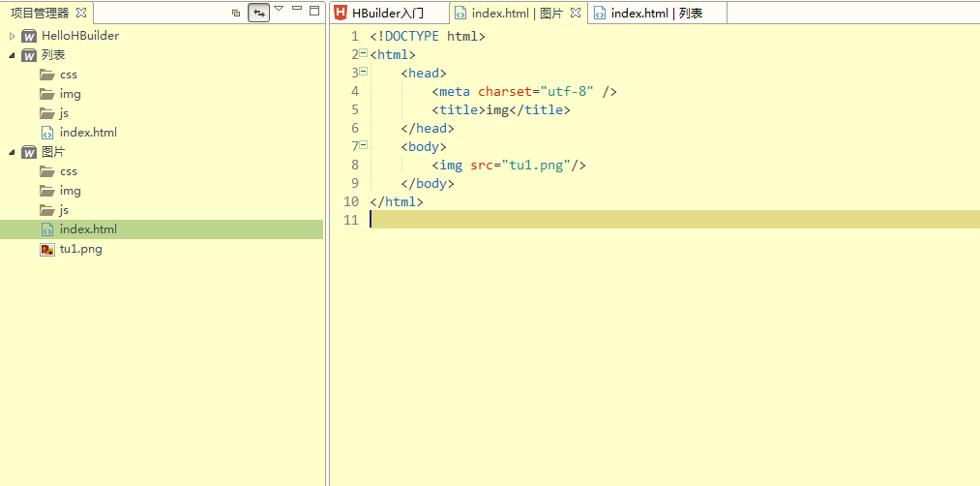
Task: Select the HelloHBuilder project icon
Action: (x=29, y=36)
